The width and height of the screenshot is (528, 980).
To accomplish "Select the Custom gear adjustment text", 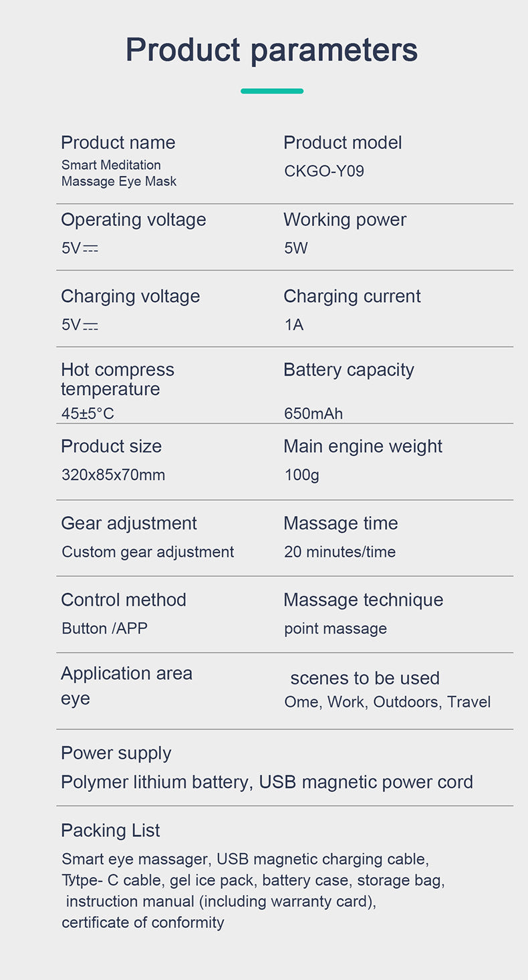I will coord(148,552).
